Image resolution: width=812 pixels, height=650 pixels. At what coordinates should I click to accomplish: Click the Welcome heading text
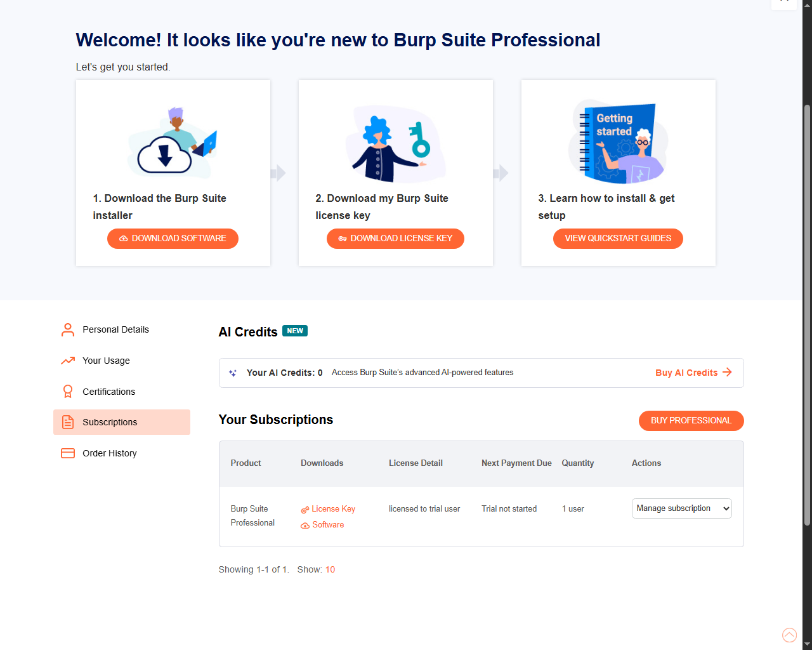338,40
